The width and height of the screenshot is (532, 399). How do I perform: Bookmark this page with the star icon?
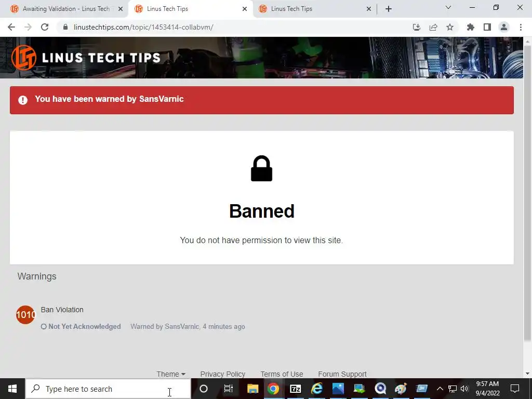(x=450, y=27)
